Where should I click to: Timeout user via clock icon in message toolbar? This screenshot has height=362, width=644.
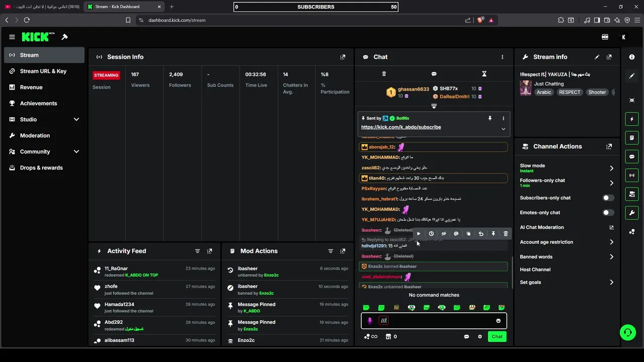(431, 234)
